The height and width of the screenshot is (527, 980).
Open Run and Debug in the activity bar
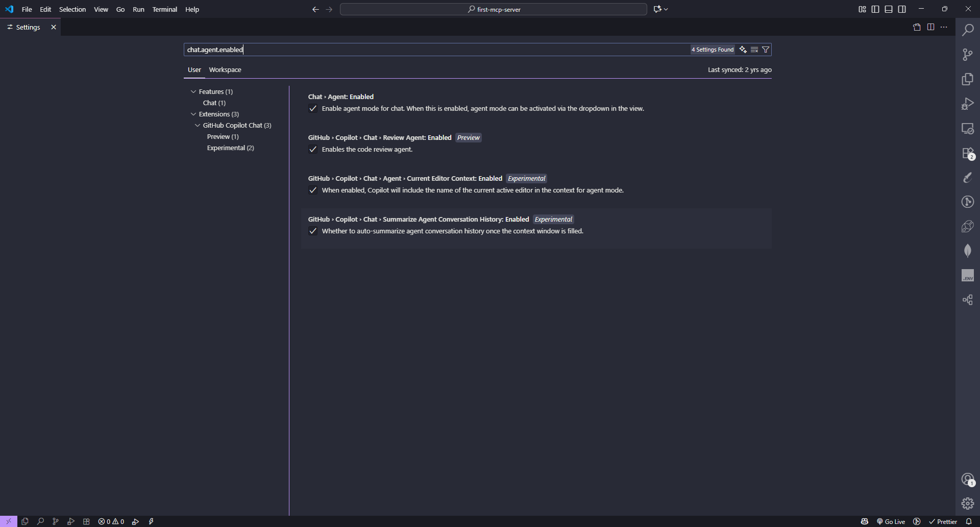[x=968, y=104]
